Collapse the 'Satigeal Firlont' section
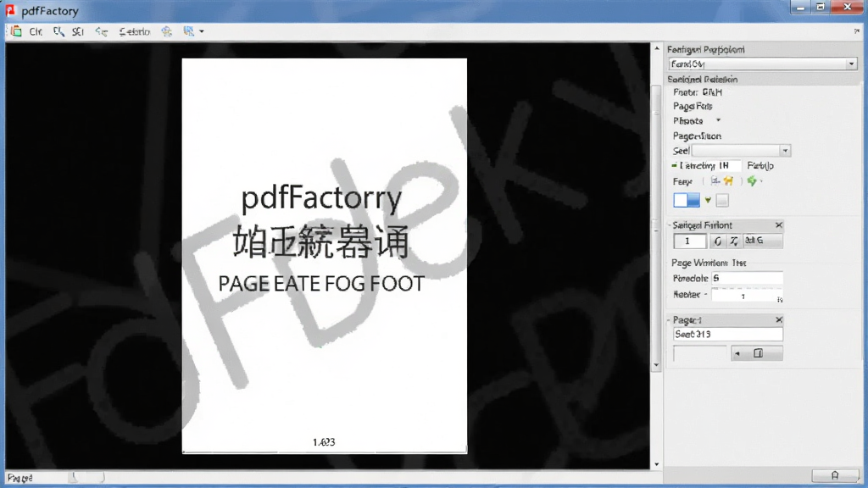The image size is (868, 488). (x=669, y=225)
